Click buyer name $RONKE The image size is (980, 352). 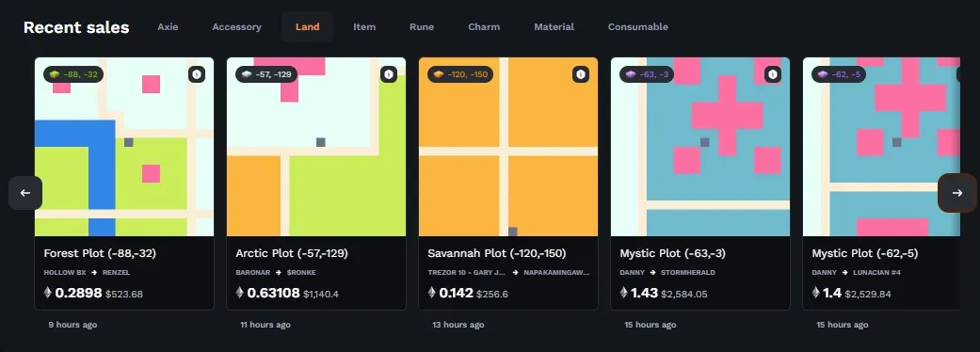(301, 273)
